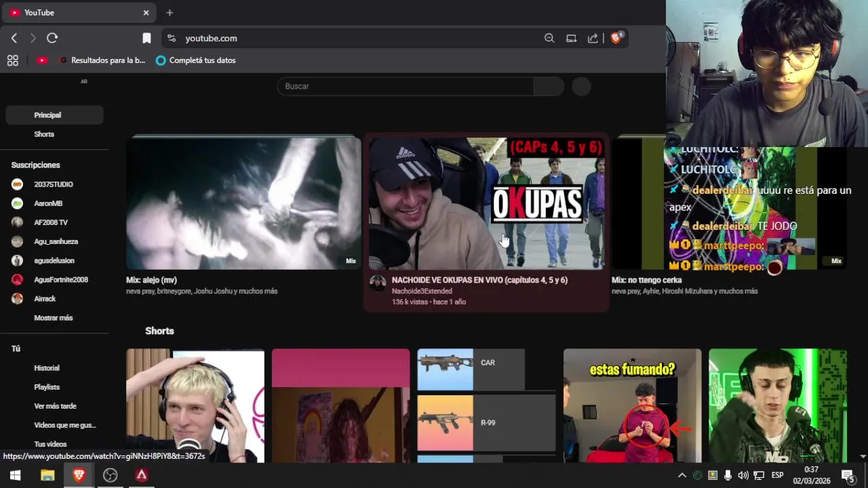The height and width of the screenshot is (488, 868).
Task: Open the 'estas fumando?' Short
Action: 632,405
